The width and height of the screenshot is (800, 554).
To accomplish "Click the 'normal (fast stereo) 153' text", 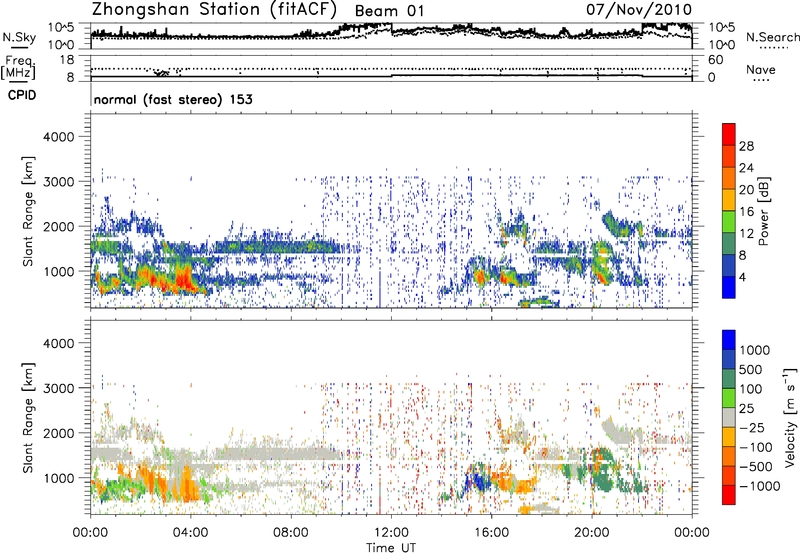I will (173, 99).
